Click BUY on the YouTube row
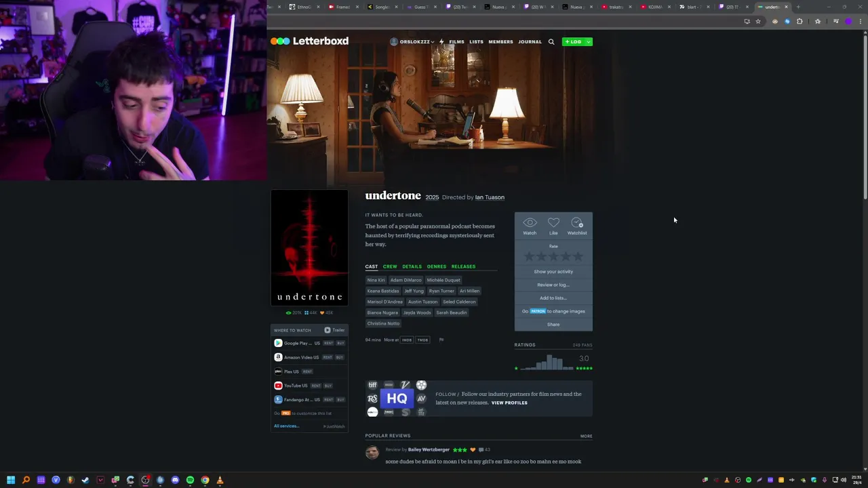Image resolution: width=868 pixels, height=488 pixels. (x=328, y=386)
